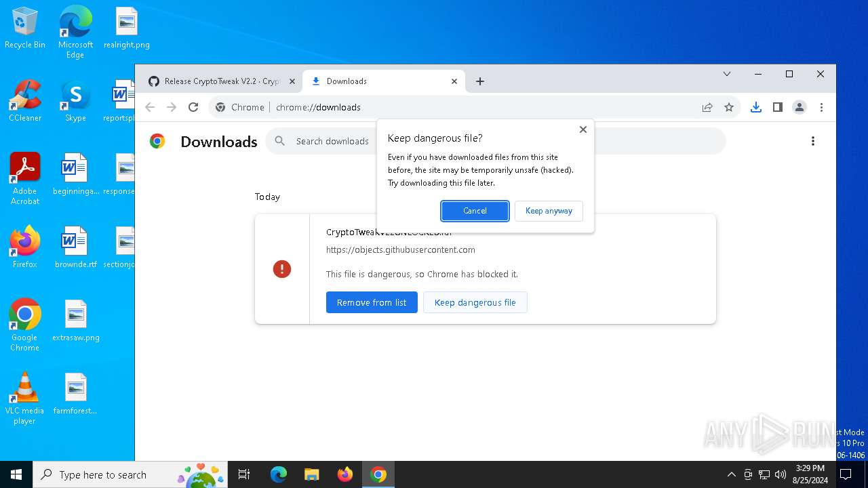Image resolution: width=868 pixels, height=488 pixels.
Task: Open the tab search dropdown chevron
Action: [x=727, y=74]
